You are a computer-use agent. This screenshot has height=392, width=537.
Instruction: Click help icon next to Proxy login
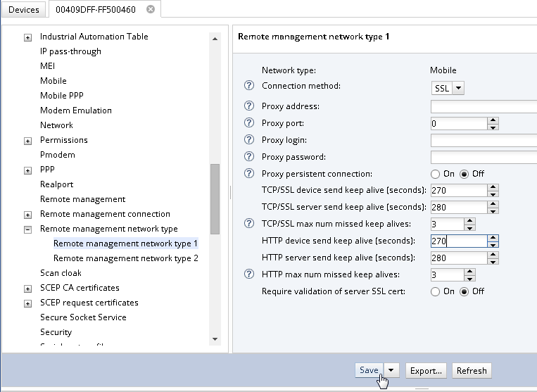tap(248, 140)
